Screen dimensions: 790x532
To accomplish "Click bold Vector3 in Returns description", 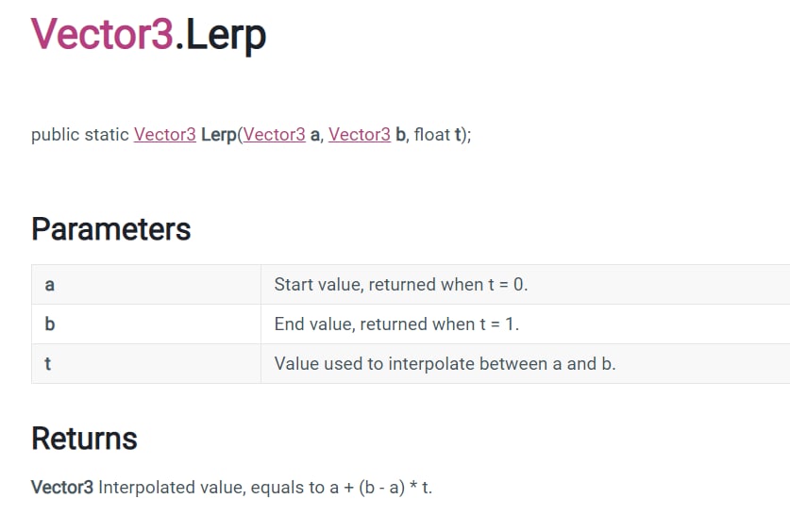I will coord(62,488).
